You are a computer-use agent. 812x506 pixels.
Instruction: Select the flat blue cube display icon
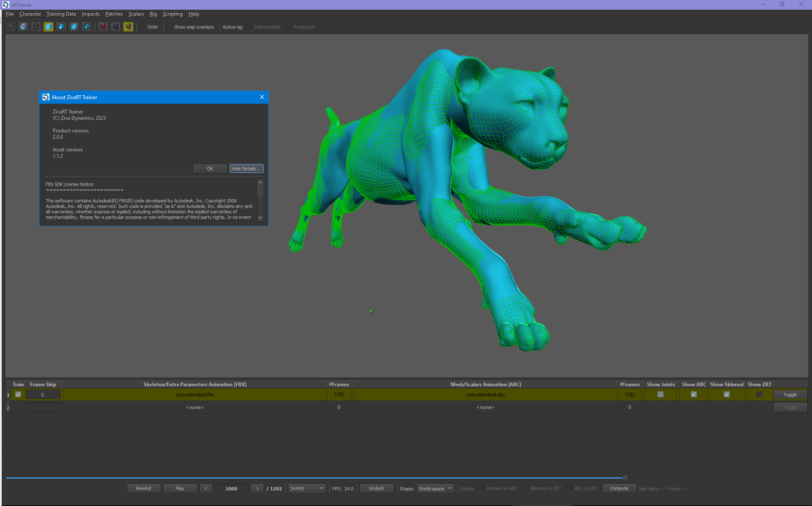74,27
